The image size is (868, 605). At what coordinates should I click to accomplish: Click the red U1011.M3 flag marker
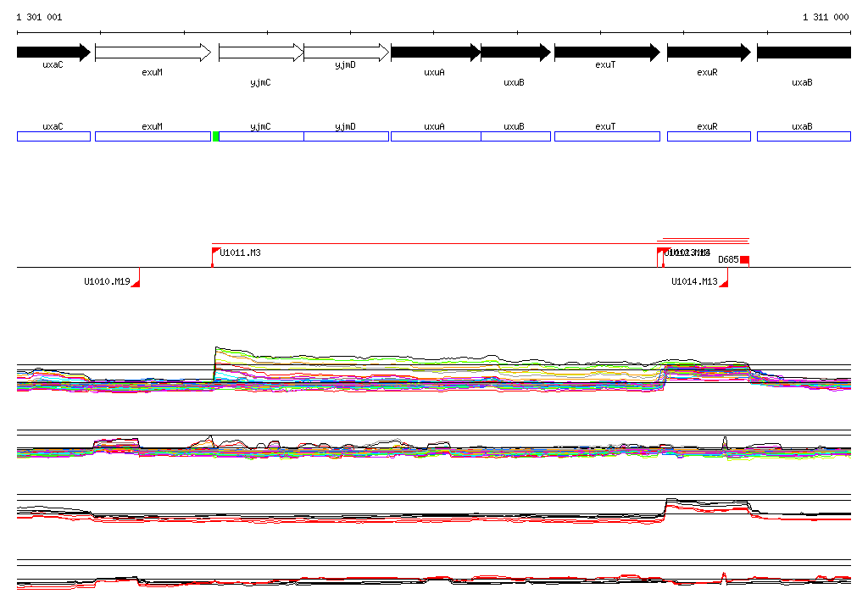point(215,251)
